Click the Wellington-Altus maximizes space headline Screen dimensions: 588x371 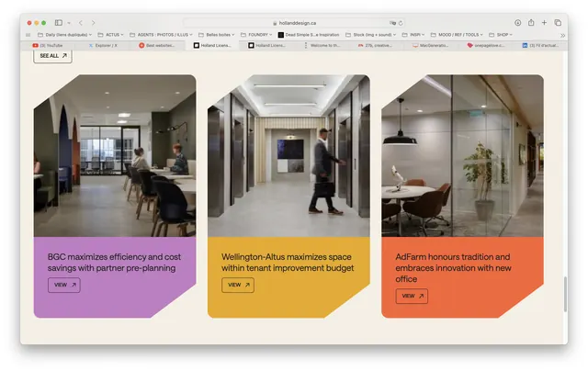coord(288,263)
